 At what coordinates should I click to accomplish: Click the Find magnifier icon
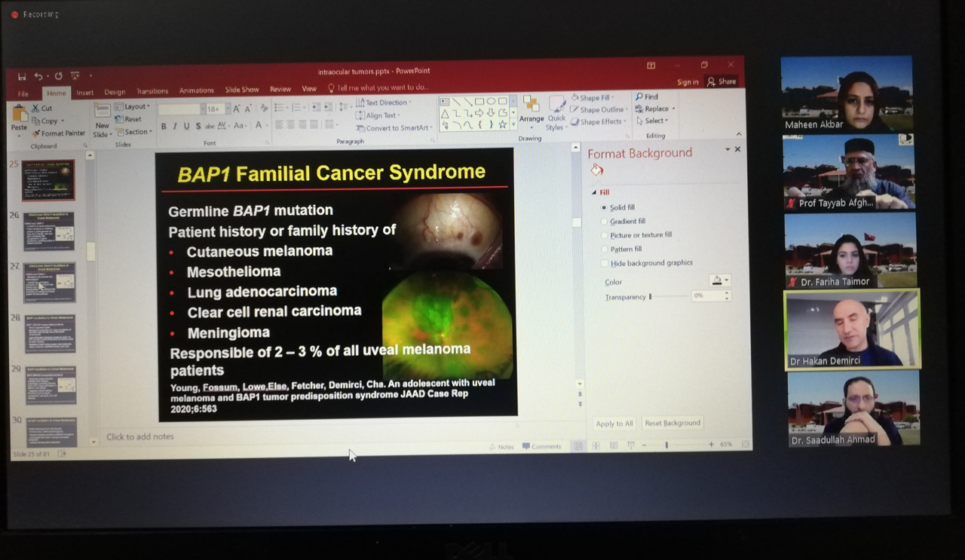click(x=639, y=97)
